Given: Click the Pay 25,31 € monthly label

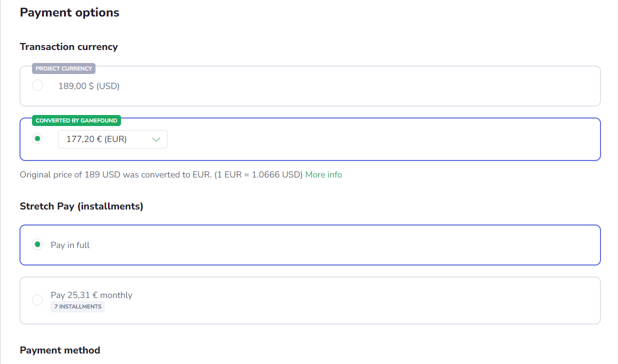Looking at the screenshot, I should coord(91,295).
